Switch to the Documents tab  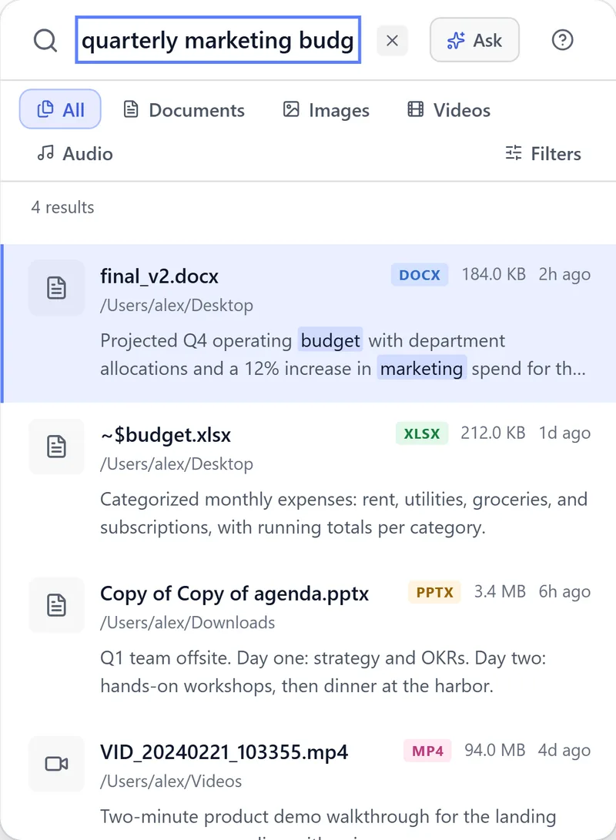pyautogui.click(x=184, y=110)
